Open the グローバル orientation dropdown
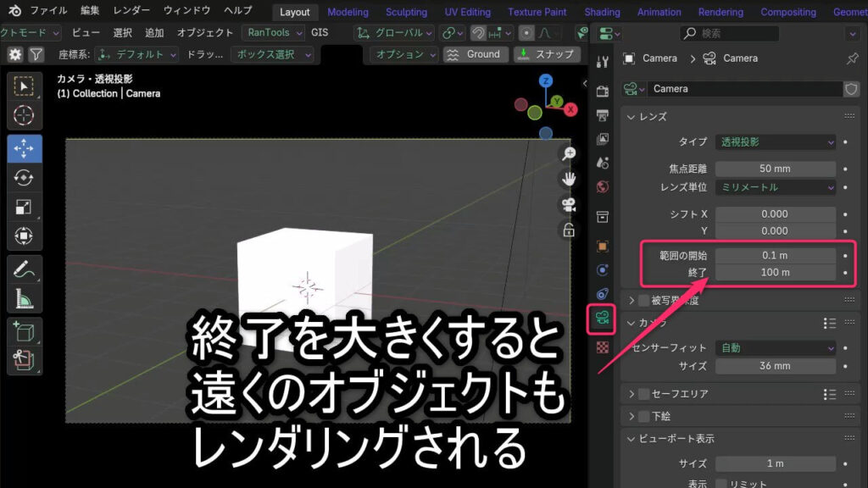This screenshot has width=868, height=488. tap(394, 33)
